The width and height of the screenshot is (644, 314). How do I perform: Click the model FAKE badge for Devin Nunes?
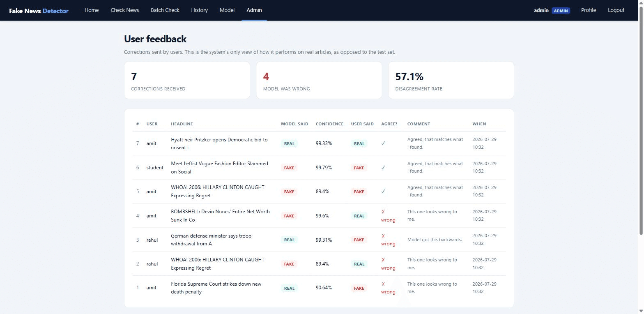289,216
